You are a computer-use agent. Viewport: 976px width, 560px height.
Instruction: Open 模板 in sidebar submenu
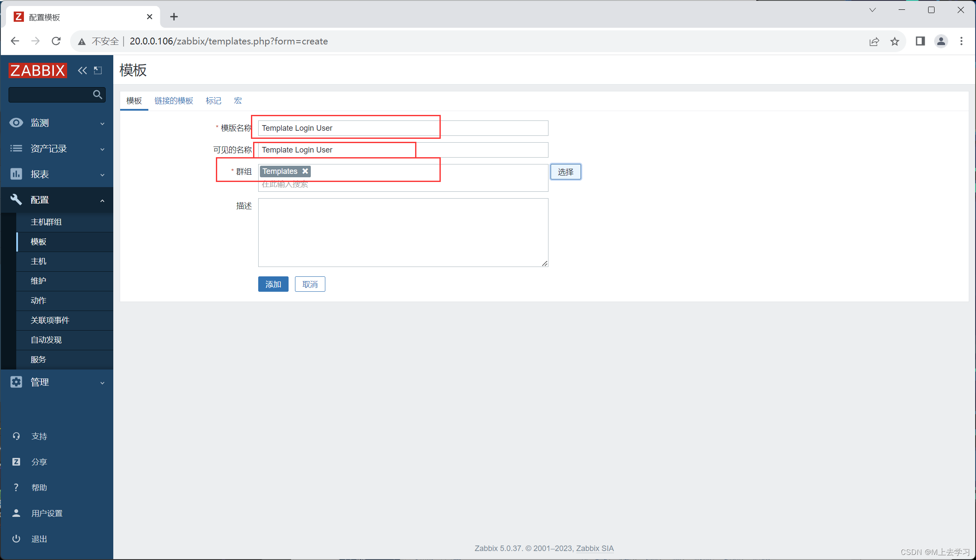65,242
